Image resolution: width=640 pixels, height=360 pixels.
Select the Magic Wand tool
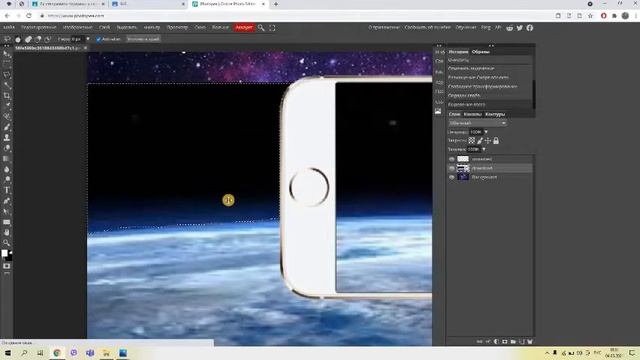(7, 85)
